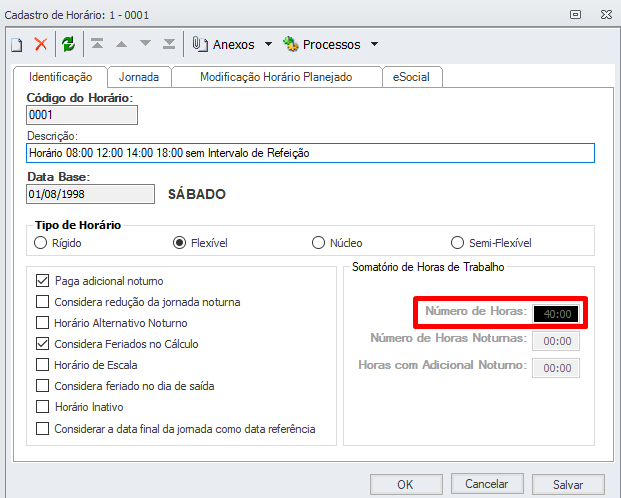The image size is (621, 498).
Task: Go to last record arrow icon
Action: coord(169,44)
